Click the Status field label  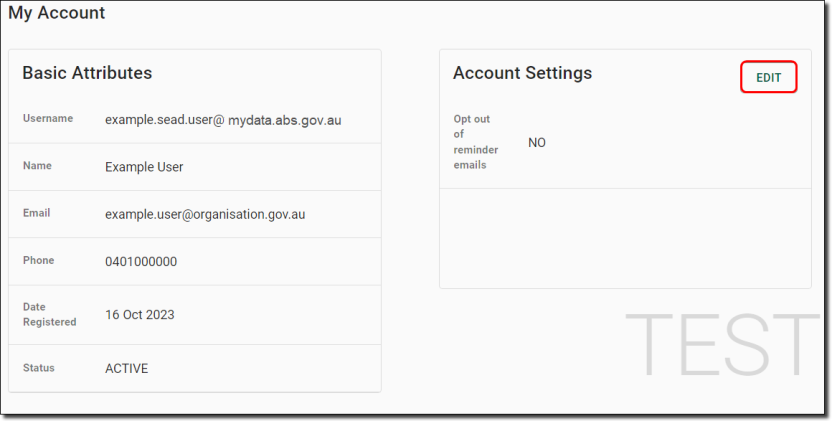tap(39, 368)
